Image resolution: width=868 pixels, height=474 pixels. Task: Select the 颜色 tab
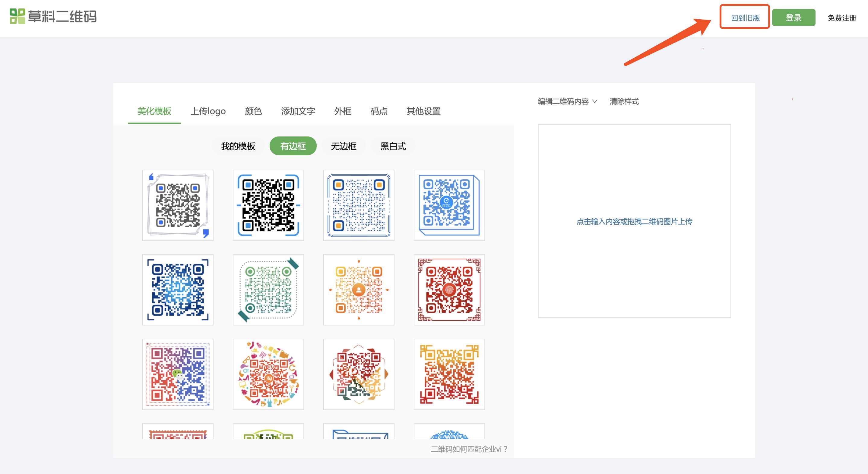click(x=253, y=111)
